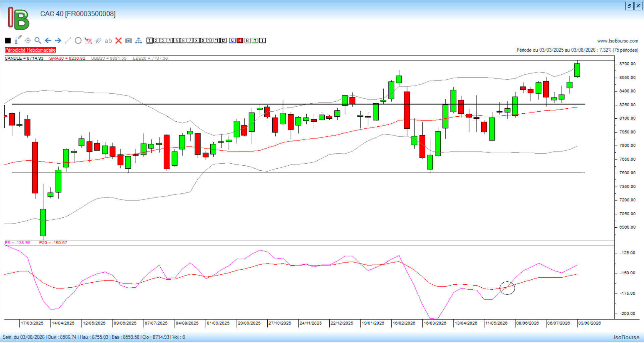Click the IsoBourse text in the status bar
Screen dimensions: 644x343
[627, 337]
